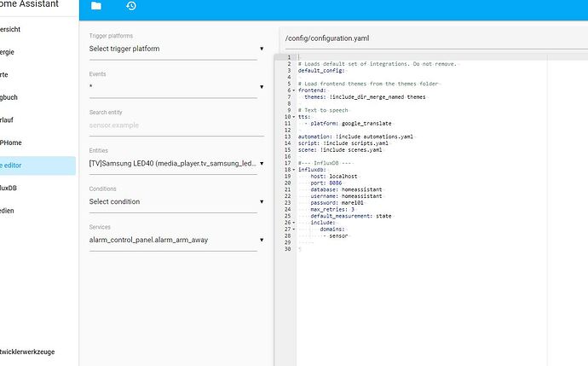Open the Übersicht sidebar item
This screenshot has height=366, width=588.
[x=37, y=29]
